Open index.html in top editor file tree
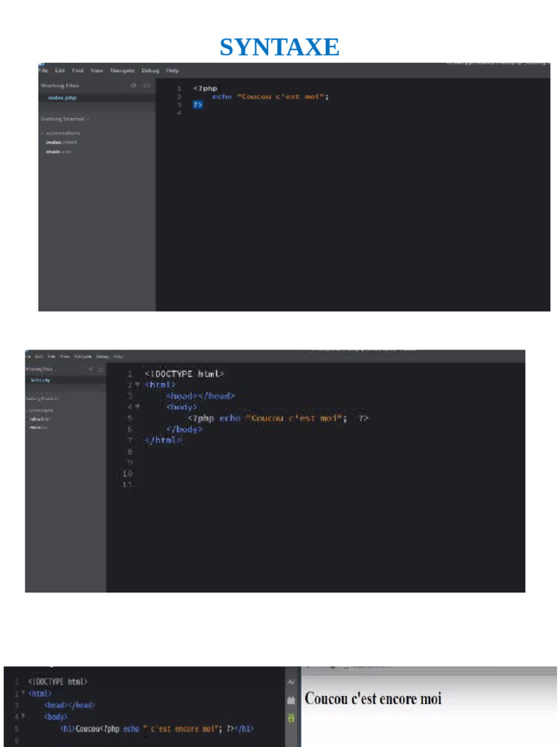 pyautogui.click(x=61, y=142)
